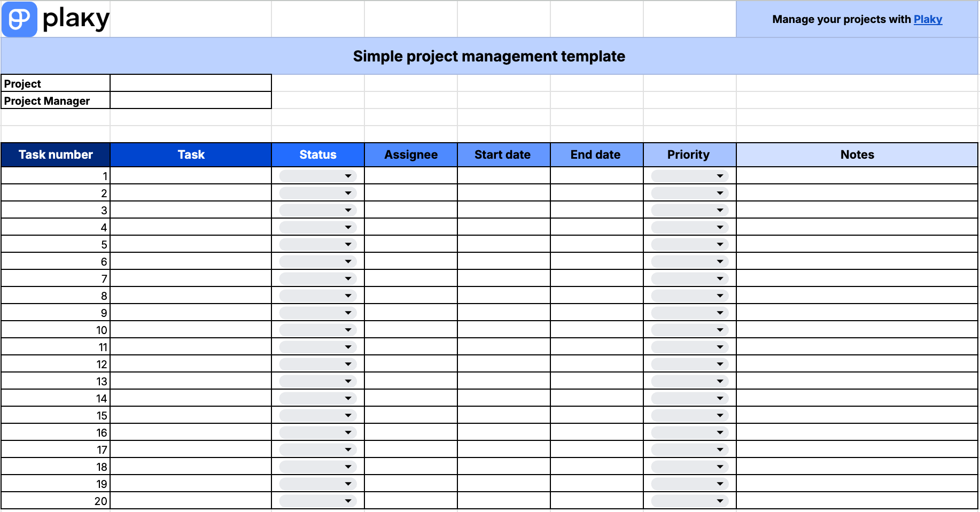The image size is (980, 512).
Task: Select the Status column header
Action: pyautogui.click(x=317, y=154)
